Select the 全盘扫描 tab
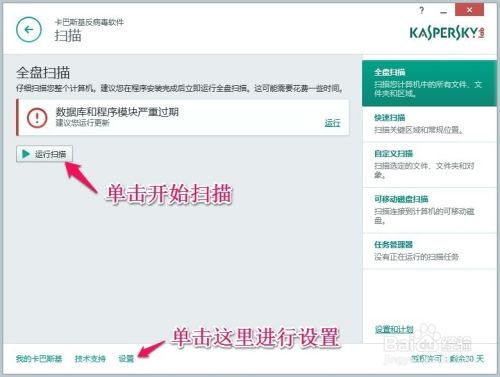Screen dimensions: 500x377 coord(429,83)
